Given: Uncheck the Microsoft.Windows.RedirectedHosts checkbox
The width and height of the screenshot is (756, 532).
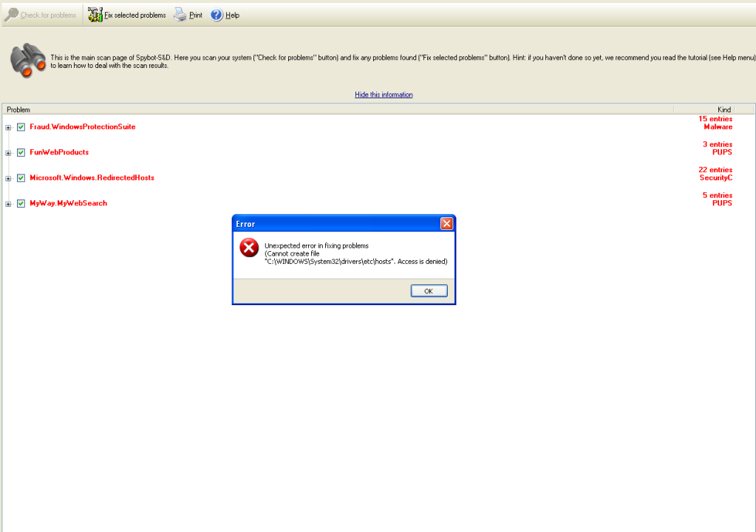Looking at the screenshot, I should pyautogui.click(x=21, y=178).
